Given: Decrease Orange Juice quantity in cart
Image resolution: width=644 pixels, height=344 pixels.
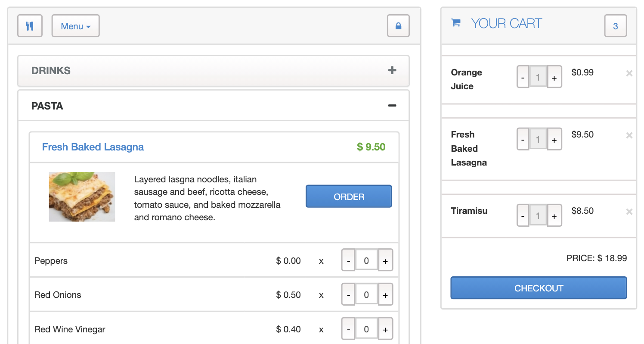Looking at the screenshot, I should click(x=523, y=77).
